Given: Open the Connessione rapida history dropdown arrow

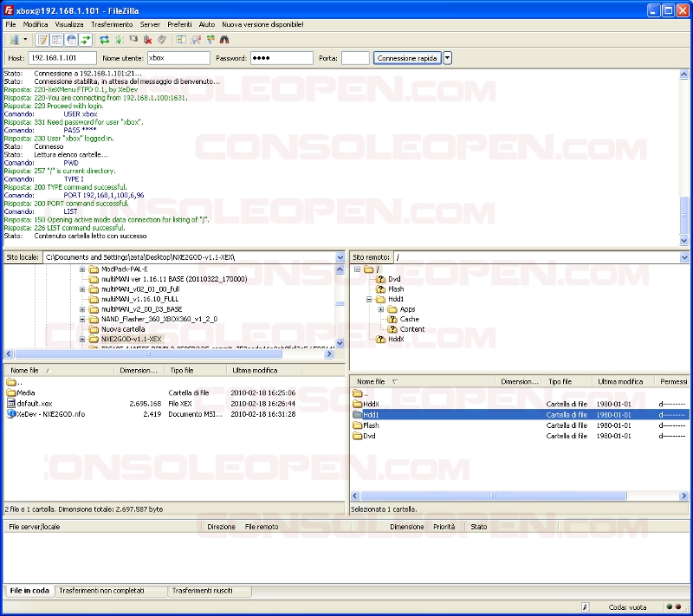Looking at the screenshot, I should pyautogui.click(x=448, y=58).
